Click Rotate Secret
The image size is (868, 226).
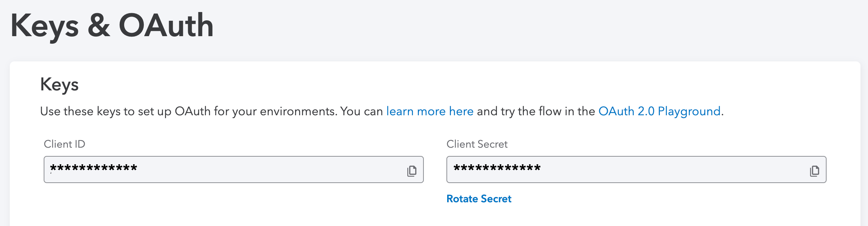click(479, 199)
